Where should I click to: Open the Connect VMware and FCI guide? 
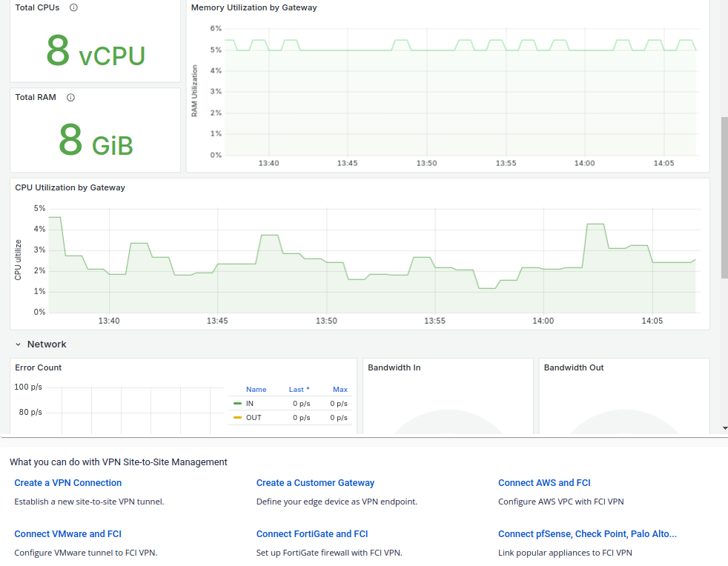tap(67, 534)
